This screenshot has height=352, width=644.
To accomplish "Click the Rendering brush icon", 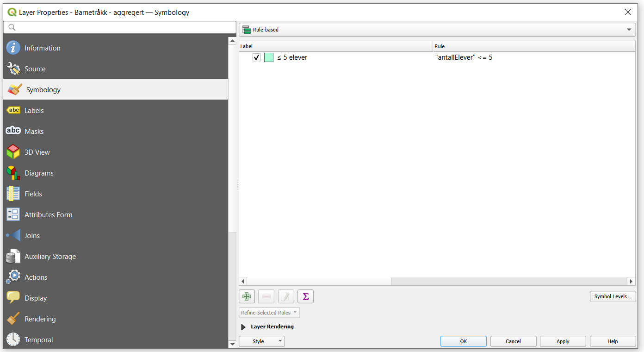I will (13, 319).
